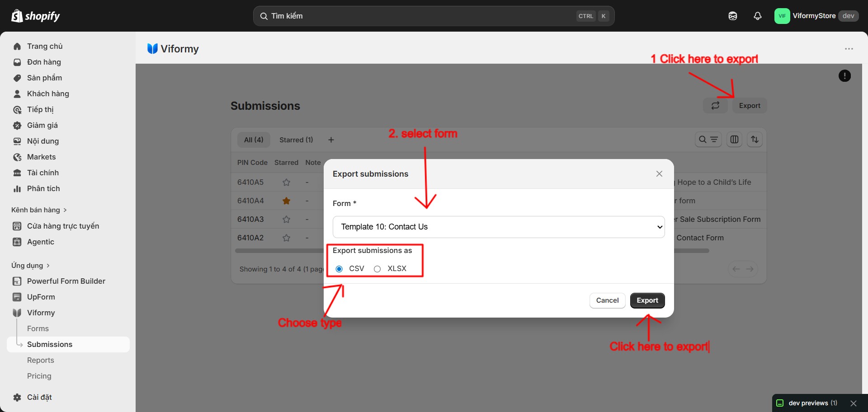Expand the Kênh bán hàng section chevron
868x412 pixels.
pyautogui.click(x=65, y=210)
